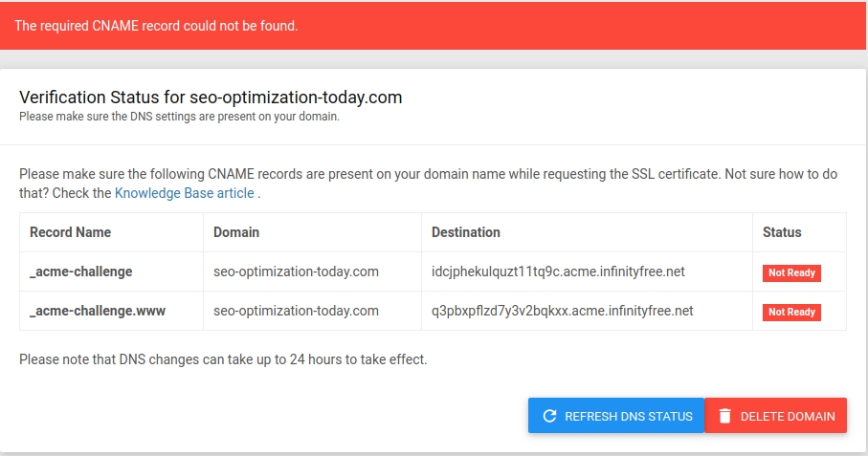Click the Record Name column header
868x456 pixels.
tap(70, 232)
